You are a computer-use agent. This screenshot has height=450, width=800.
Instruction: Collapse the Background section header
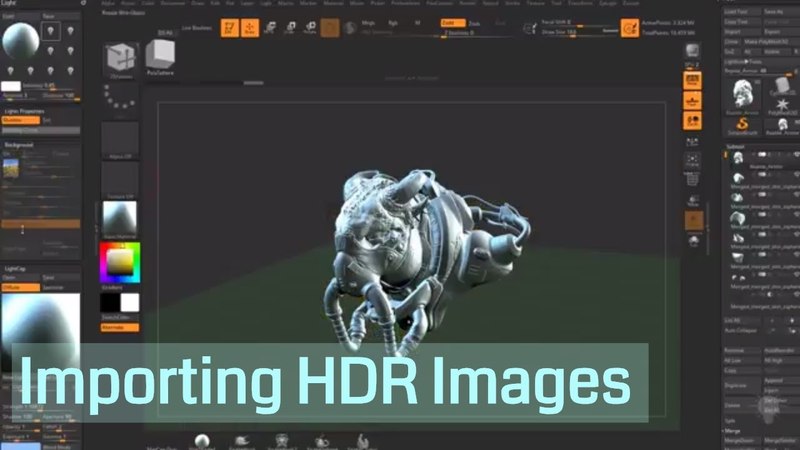[19, 145]
